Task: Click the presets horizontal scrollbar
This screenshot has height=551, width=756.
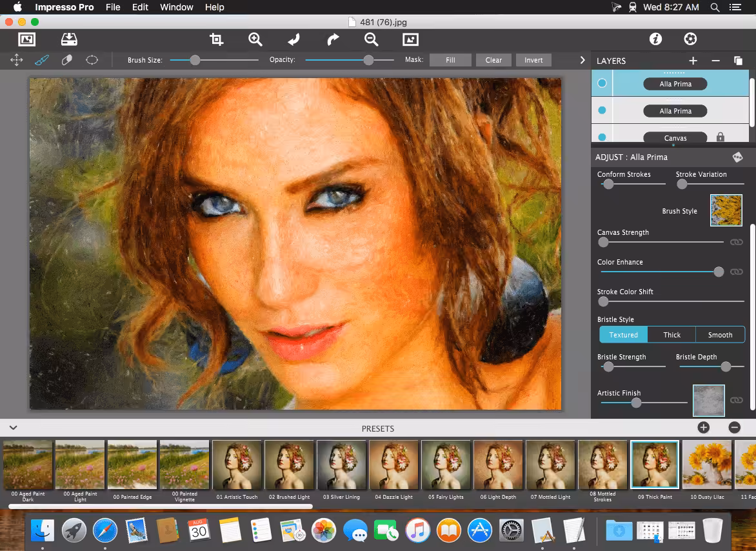Action: [x=161, y=506]
